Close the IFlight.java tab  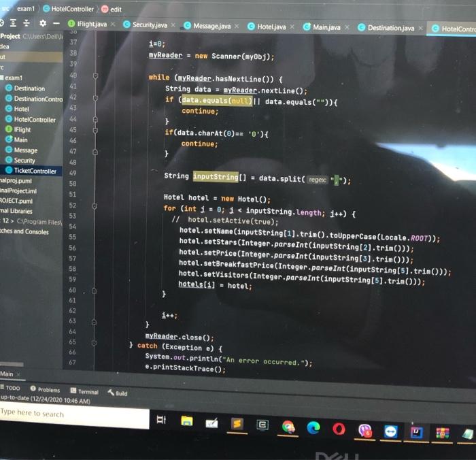(113, 24)
